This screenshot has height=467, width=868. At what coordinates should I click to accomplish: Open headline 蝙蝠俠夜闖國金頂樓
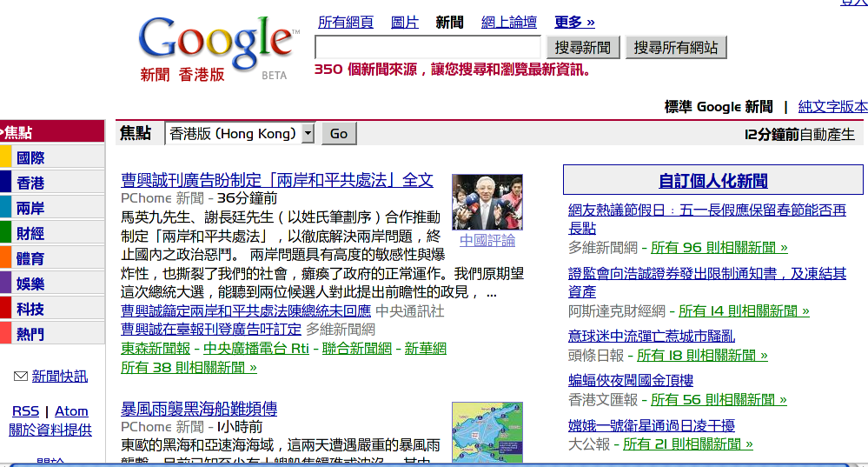(x=631, y=381)
